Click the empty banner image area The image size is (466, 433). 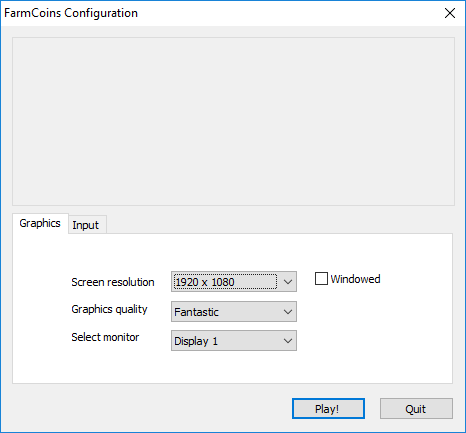233,121
